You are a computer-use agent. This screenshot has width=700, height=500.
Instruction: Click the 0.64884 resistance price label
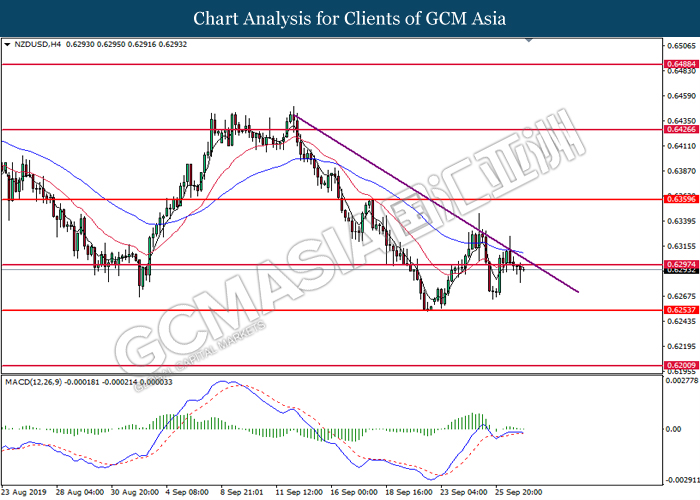point(681,64)
